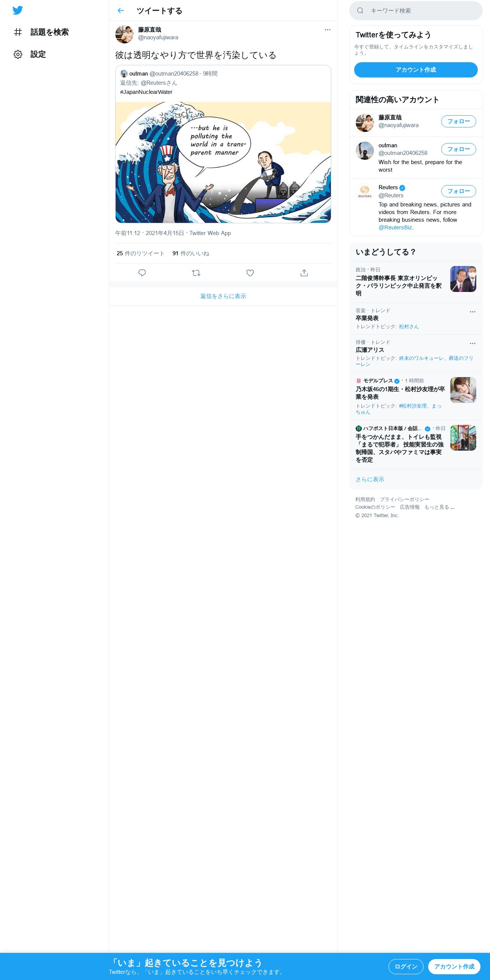Click the Twitter bird logo

(x=18, y=10)
